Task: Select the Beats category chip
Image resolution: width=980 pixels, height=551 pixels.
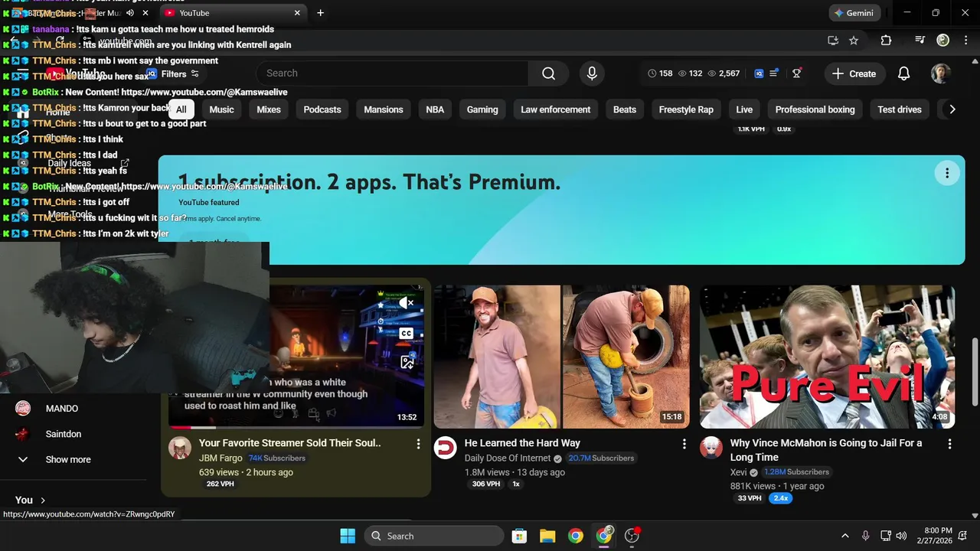Action: 625,109
